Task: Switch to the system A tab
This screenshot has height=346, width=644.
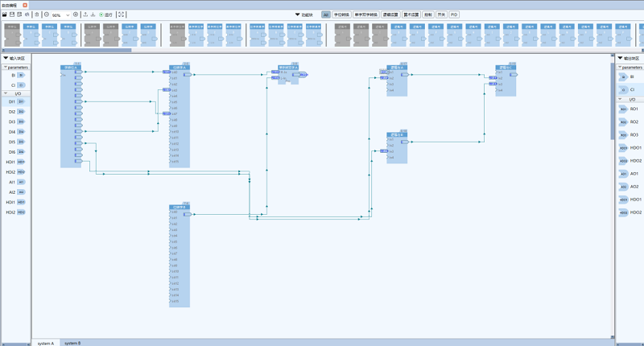Action: pos(45,343)
